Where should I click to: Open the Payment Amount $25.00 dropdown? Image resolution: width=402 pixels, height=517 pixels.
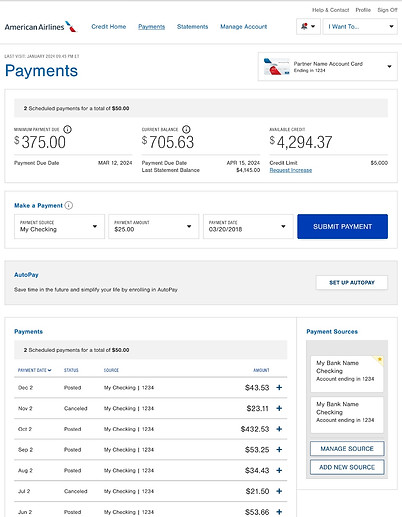coord(154,226)
